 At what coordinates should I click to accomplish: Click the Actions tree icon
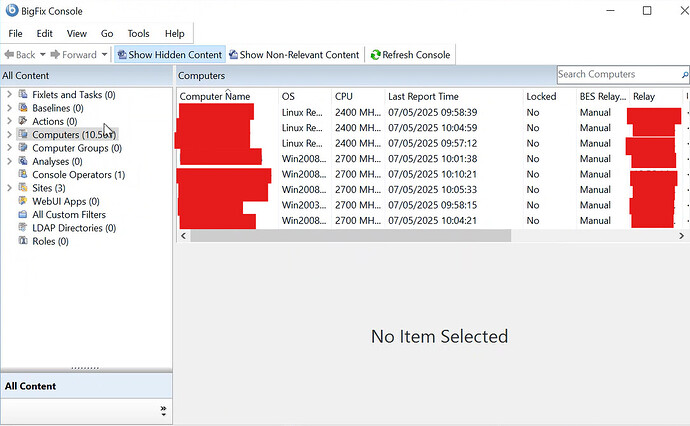pos(23,121)
